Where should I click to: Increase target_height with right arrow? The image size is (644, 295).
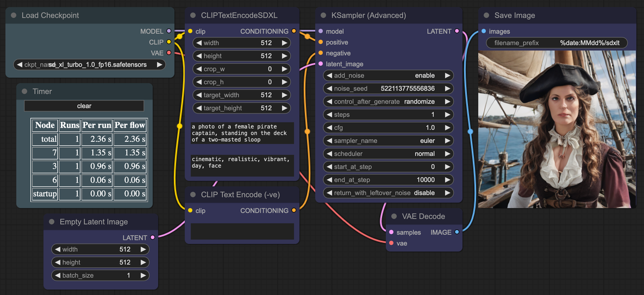coord(284,108)
